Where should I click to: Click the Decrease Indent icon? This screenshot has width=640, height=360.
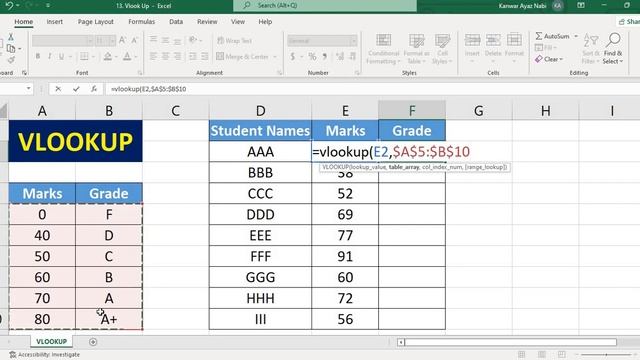click(x=193, y=56)
